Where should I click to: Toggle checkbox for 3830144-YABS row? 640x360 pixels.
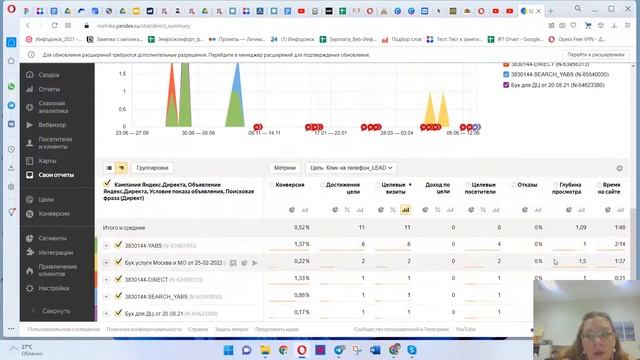tap(118, 245)
